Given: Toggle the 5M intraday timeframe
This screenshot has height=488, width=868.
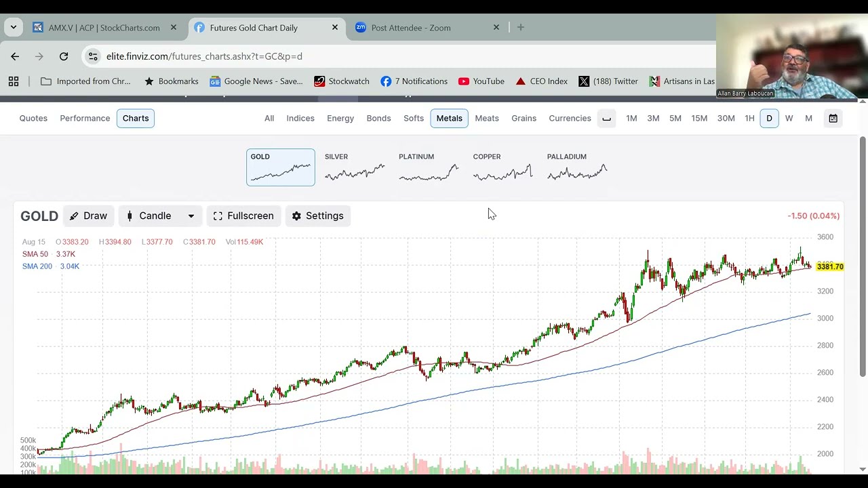Looking at the screenshot, I should 675,119.
